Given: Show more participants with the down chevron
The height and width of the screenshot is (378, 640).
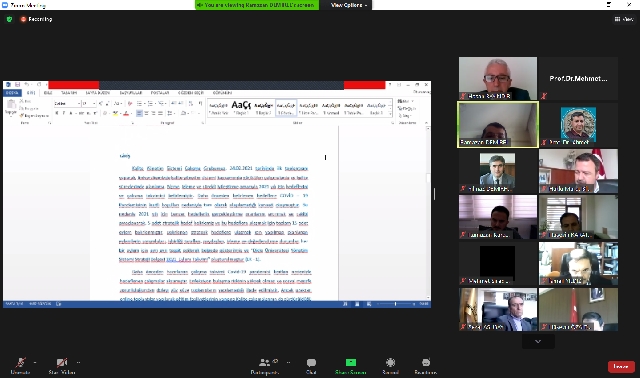Looking at the screenshot, I should point(538,341).
